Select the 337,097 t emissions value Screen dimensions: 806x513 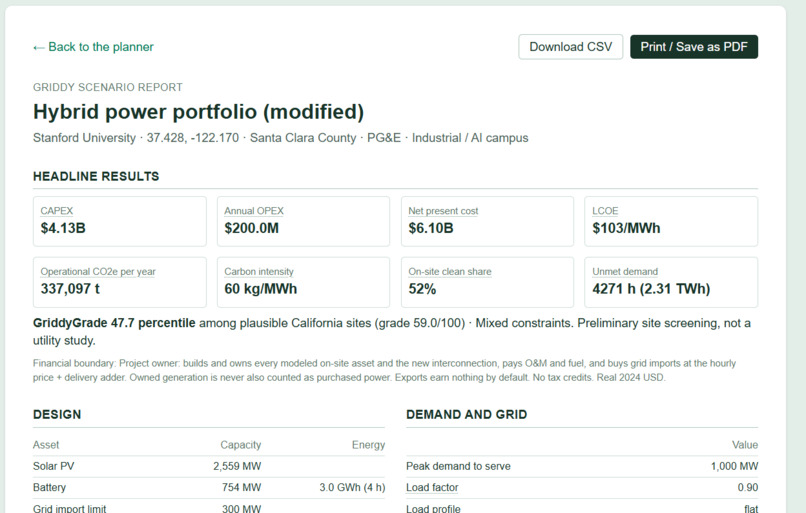pyautogui.click(x=70, y=289)
